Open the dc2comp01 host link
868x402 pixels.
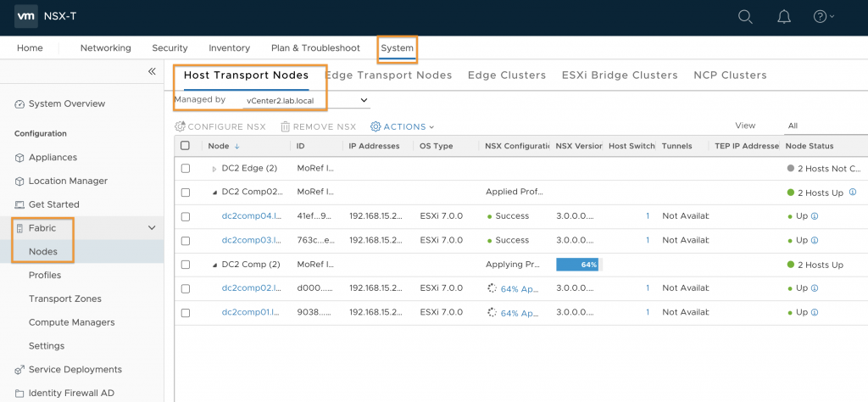251,312
